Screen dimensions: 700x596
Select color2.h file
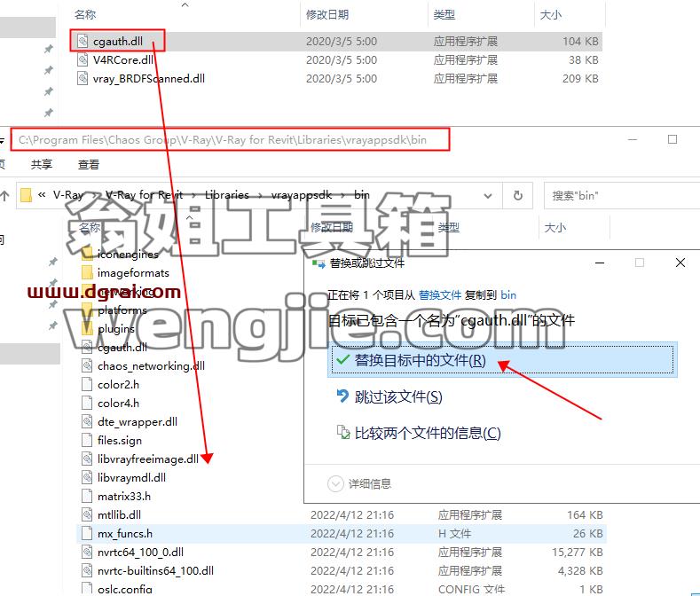point(118,384)
